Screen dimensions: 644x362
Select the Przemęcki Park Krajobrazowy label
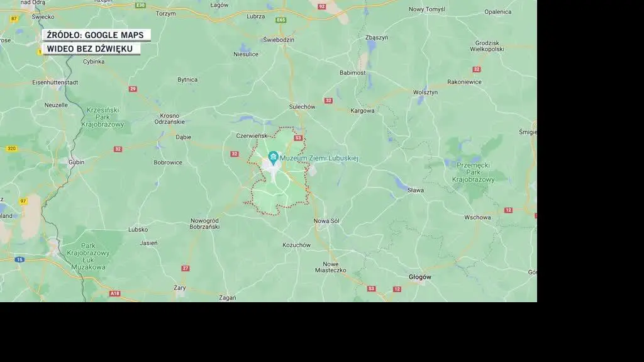[473, 173]
